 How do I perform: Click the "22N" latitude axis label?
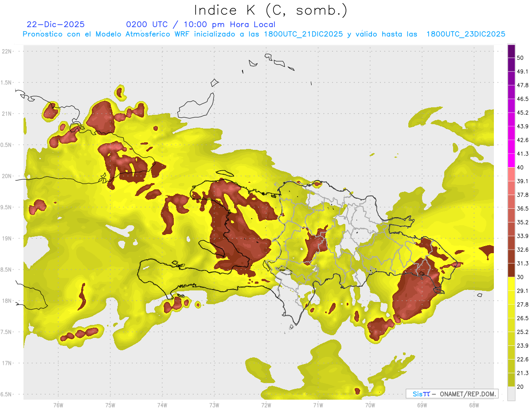pyautogui.click(x=8, y=51)
